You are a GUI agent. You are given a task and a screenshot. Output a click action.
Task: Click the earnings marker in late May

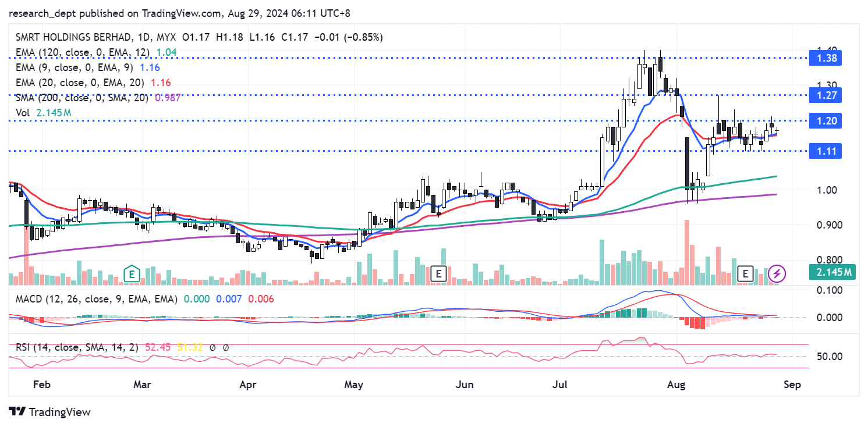(x=438, y=273)
